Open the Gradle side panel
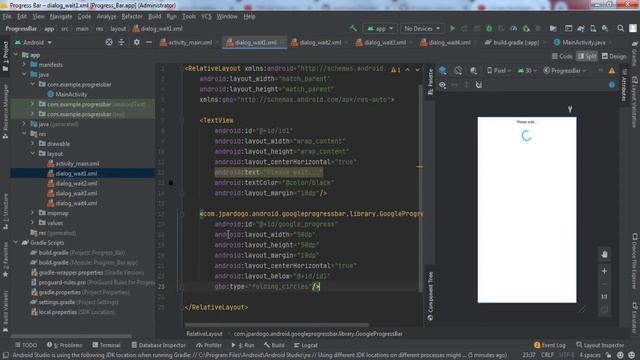Image resolution: width=640 pixels, height=360 pixels. (x=635, y=53)
